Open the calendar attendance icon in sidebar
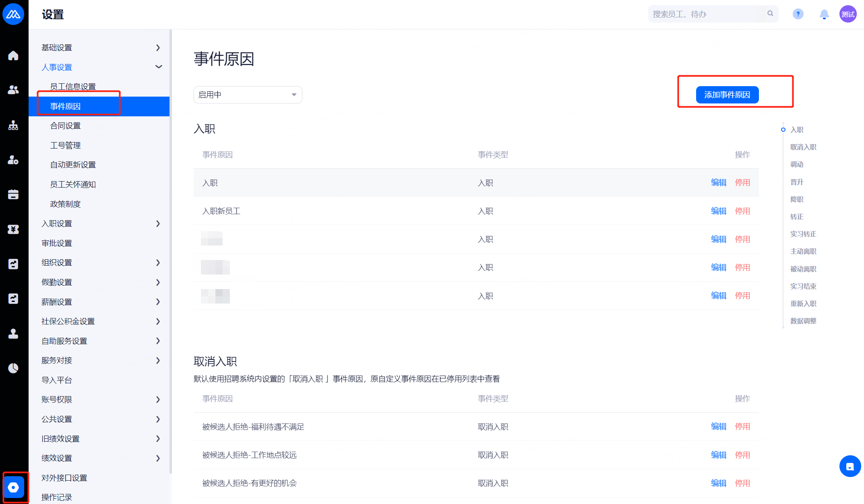This screenshot has height=504, width=864. pyautogui.click(x=13, y=194)
